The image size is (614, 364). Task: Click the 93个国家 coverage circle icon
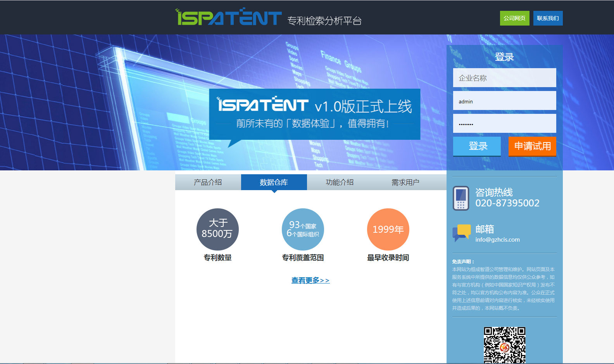(x=303, y=229)
